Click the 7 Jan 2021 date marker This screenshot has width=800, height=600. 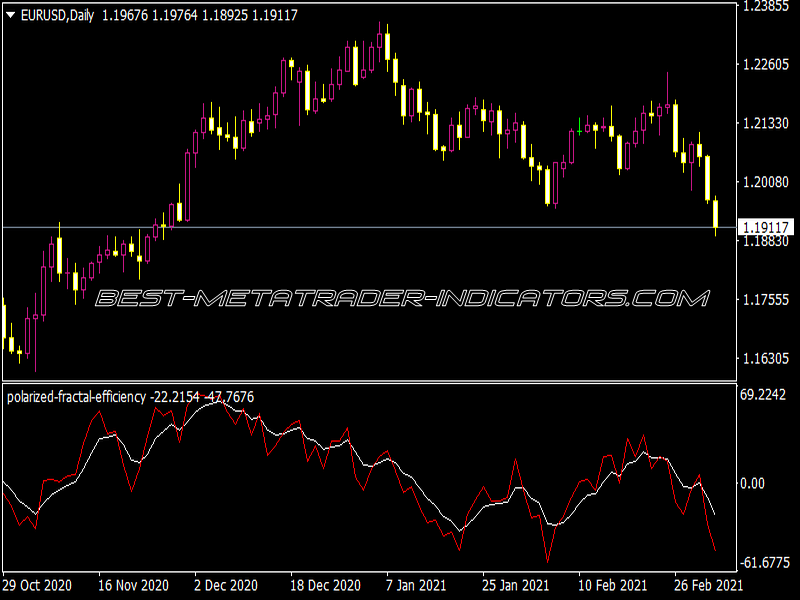tap(416, 585)
